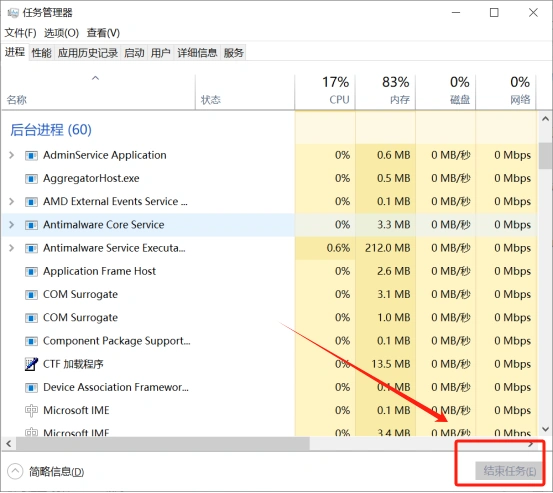Image resolution: width=553 pixels, height=493 pixels.
Task: Expand the AMD External Events Service row
Action: [11, 202]
